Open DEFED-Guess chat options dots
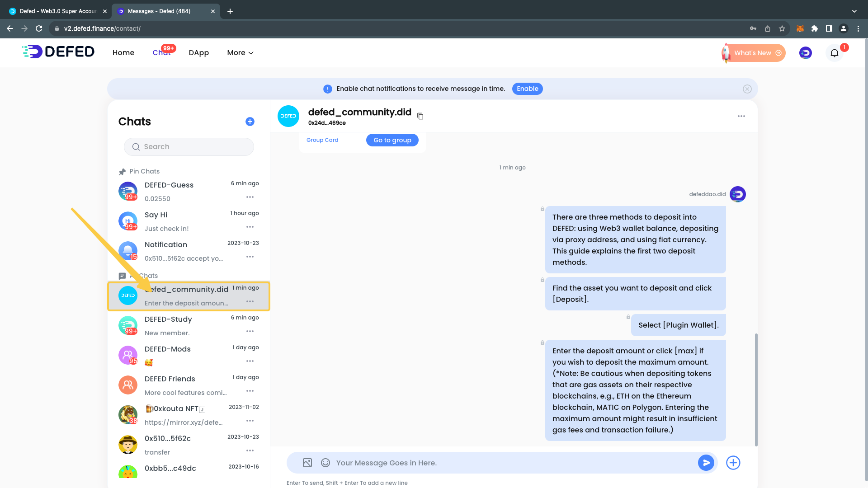This screenshot has height=488, width=868. tap(250, 197)
